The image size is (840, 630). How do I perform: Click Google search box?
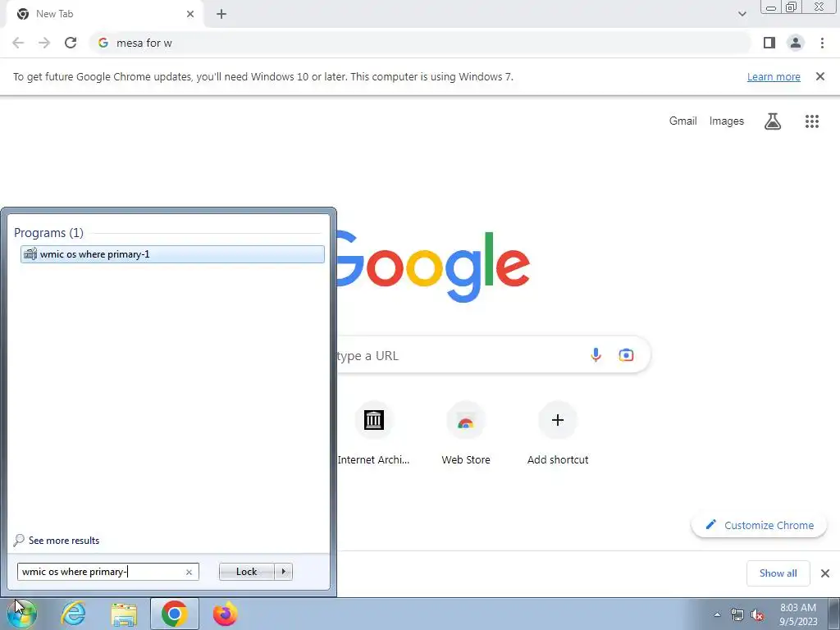[x=493, y=355]
